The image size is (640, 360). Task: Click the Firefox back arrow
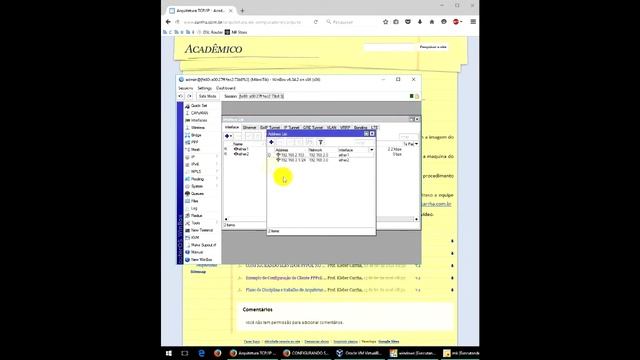click(x=168, y=22)
